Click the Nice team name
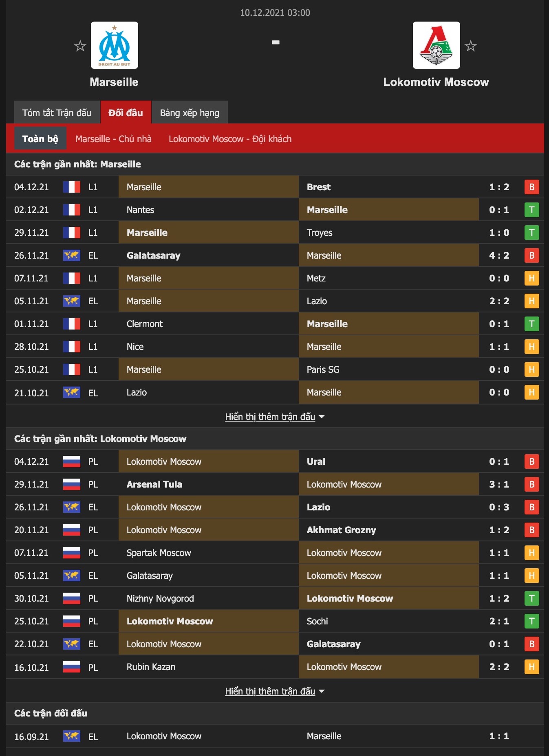 [135, 347]
